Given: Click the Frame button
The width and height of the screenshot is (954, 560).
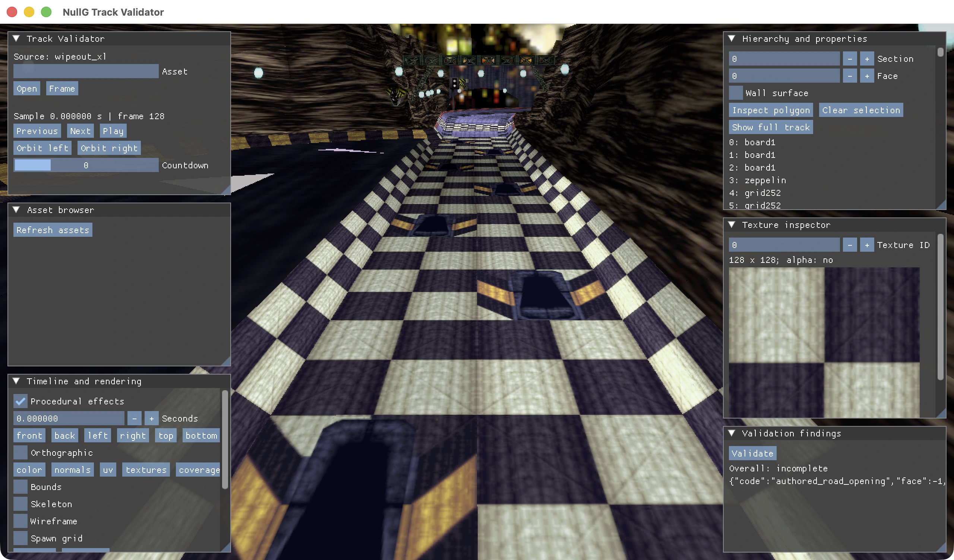Looking at the screenshot, I should 62,89.
